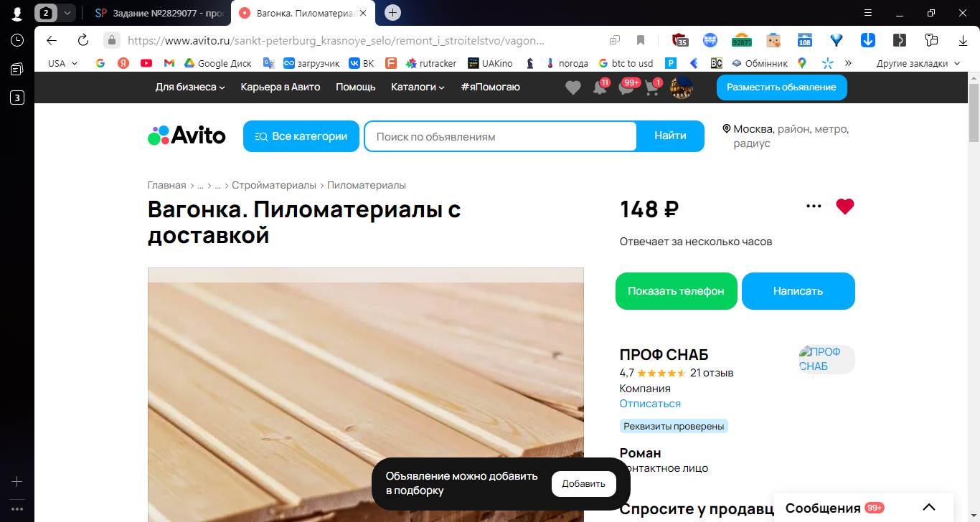This screenshot has height=522, width=980.
Task: Open the Gmail bookmark icon
Action: [x=169, y=63]
